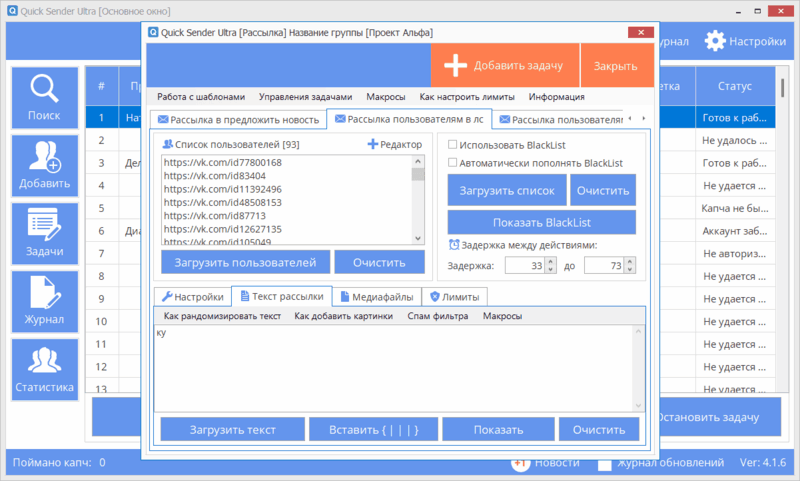The image size is (800, 481).
Task: Click the Статус column header
Action: [735, 86]
